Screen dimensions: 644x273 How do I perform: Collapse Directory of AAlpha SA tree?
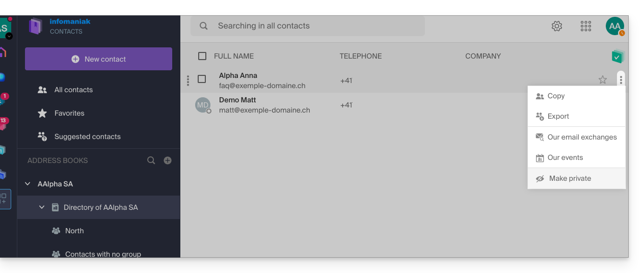pyautogui.click(x=42, y=207)
